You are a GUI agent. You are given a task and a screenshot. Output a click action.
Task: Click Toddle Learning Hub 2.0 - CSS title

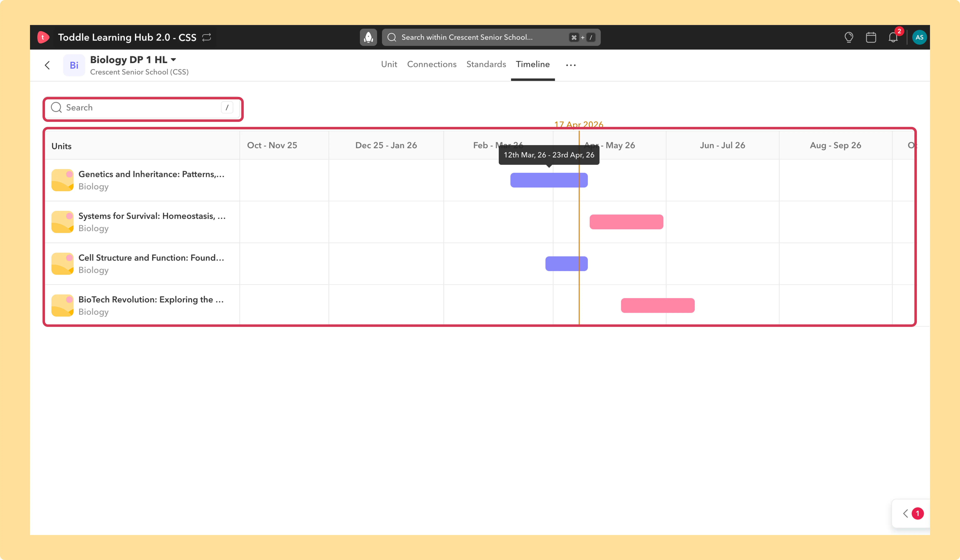127,37
